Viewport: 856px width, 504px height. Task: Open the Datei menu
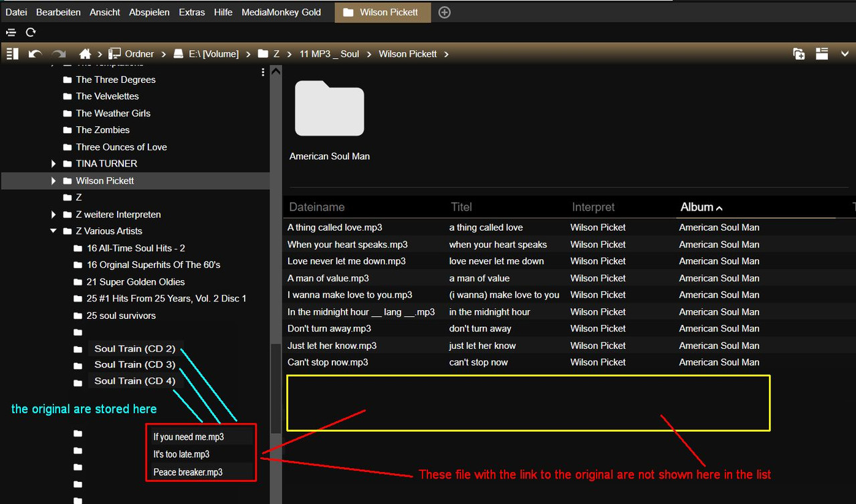pyautogui.click(x=16, y=12)
